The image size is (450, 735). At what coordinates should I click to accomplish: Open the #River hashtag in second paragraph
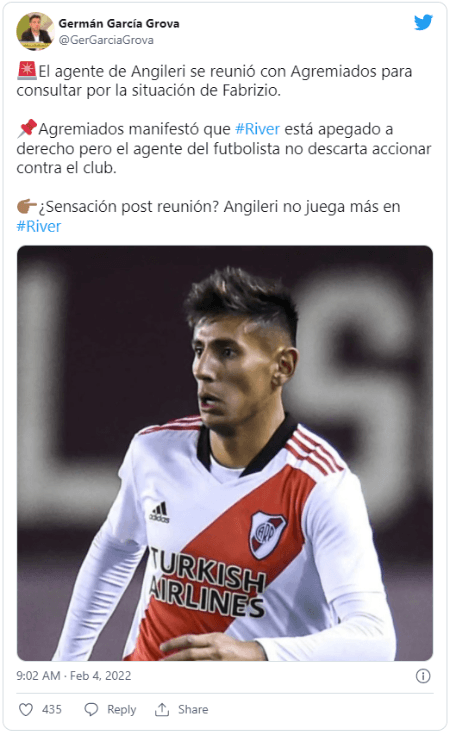[257, 129]
